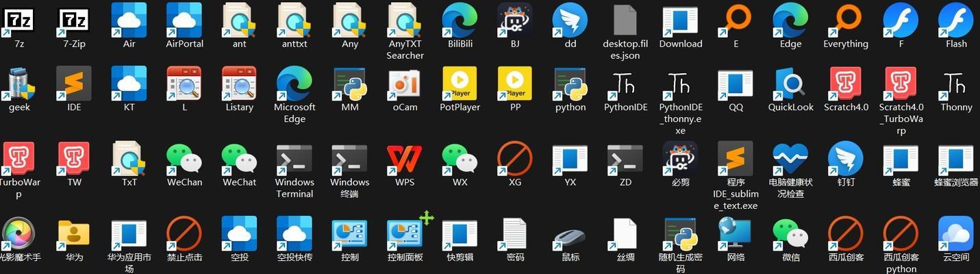The height and width of the screenshot is (274, 980).
Task: Launch the WPS Office icon
Action: (x=405, y=159)
